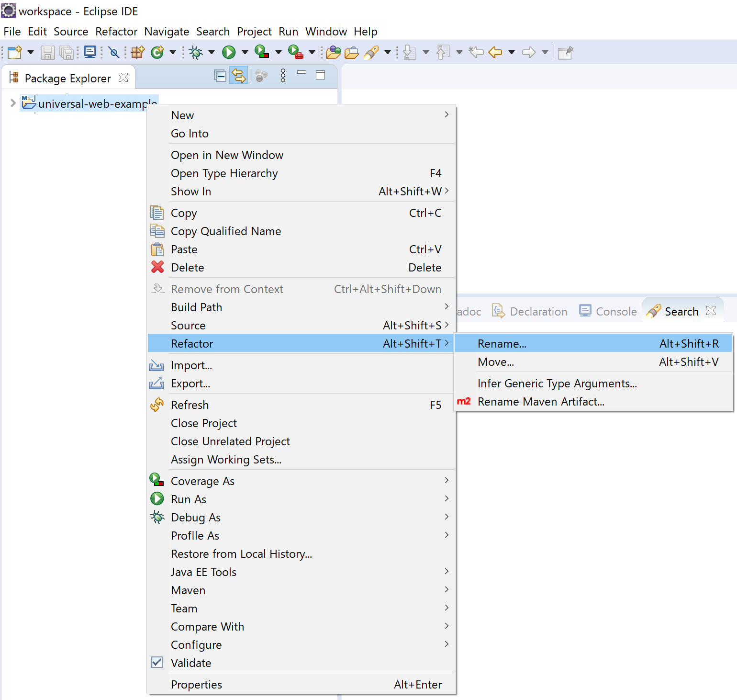The width and height of the screenshot is (737, 700).
Task: Expand the universal-web-example project tree node
Action: pyautogui.click(x=13, y=103)
